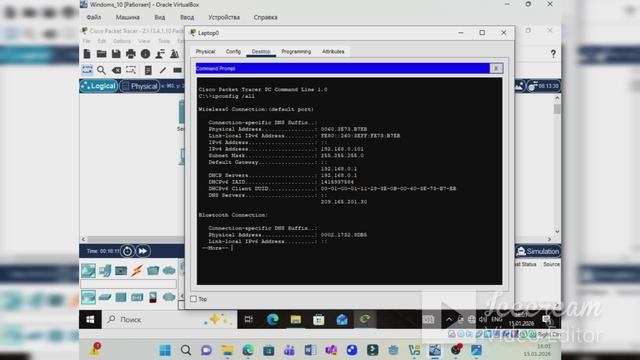This screenshot has height=360, width=640.
Task: Open the Attributes tab of Laptop0
Action: [x=333, y=52]
